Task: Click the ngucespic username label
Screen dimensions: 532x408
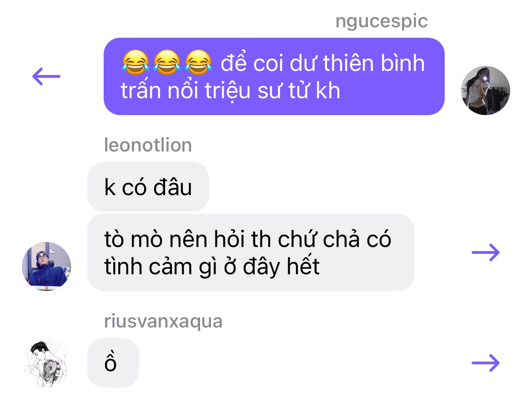Action: (381, 21)
